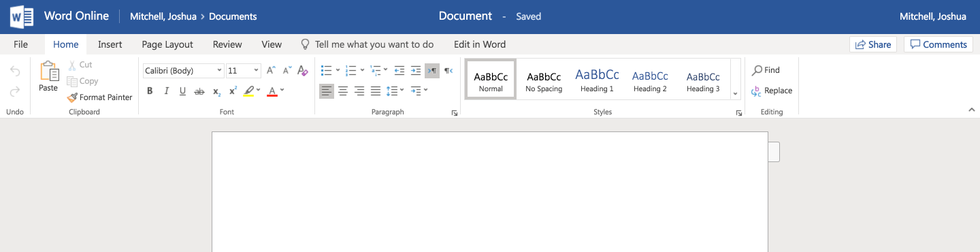
Task: Clear formatting with eraser A icon
Action: [304, 70]
